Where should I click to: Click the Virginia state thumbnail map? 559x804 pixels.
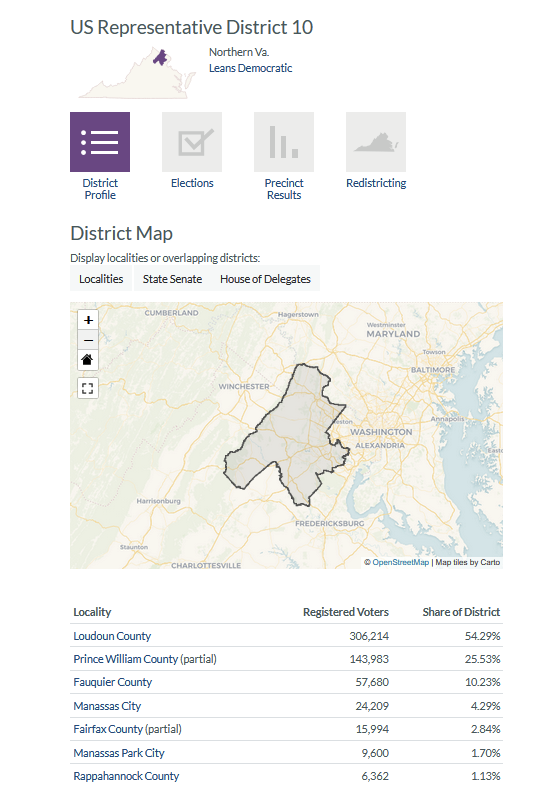137,73
